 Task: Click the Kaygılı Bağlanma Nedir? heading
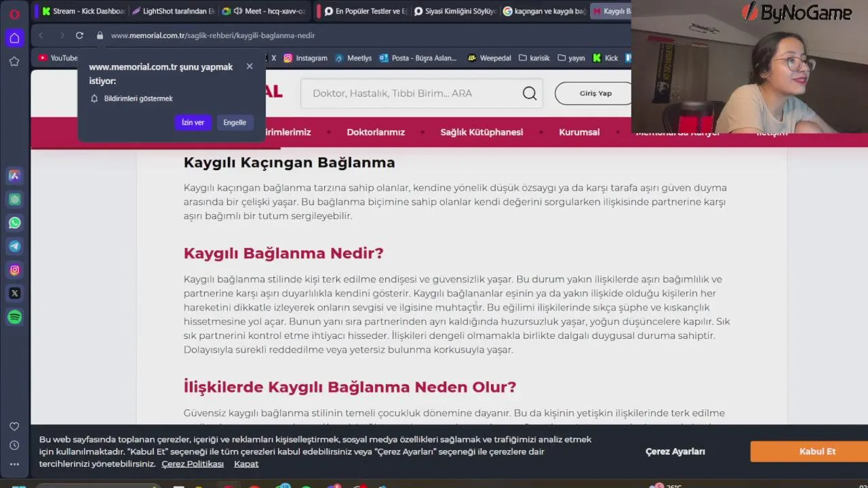[283, 253]
